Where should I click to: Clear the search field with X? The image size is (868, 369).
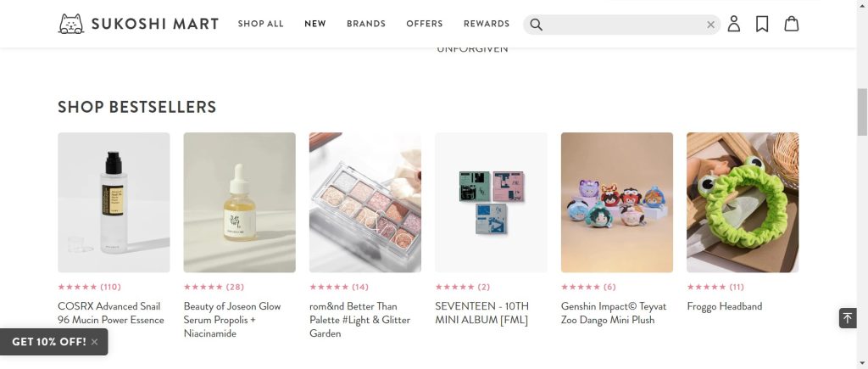(710, 25)
